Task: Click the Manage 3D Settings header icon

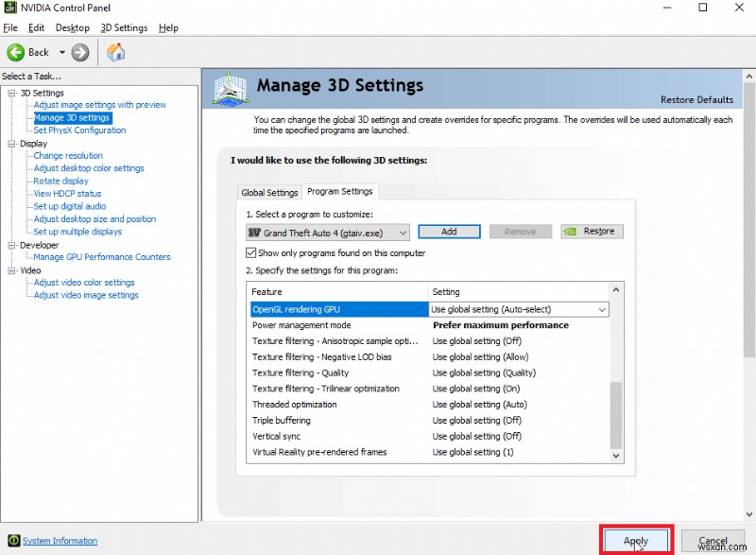Action: 231,88
